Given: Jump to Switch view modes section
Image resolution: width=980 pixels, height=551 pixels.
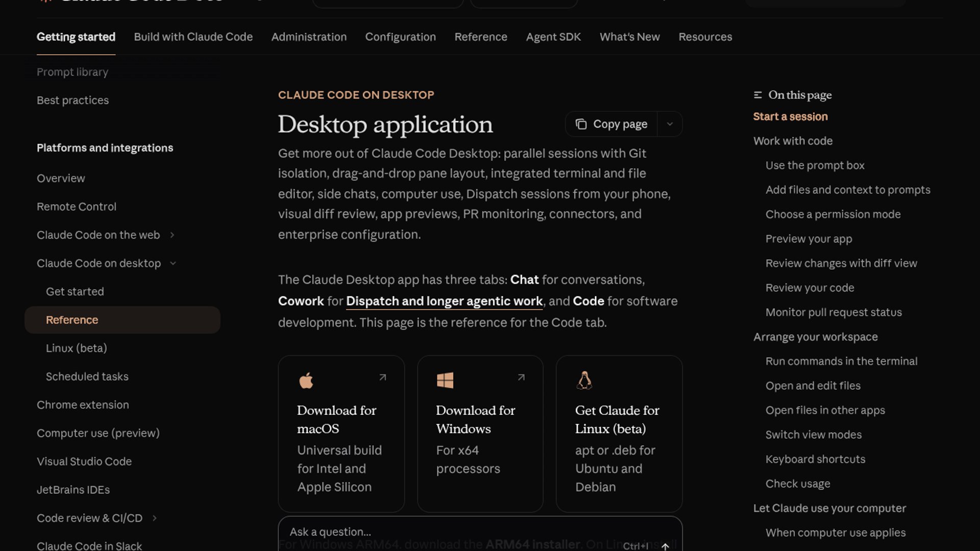Looking at the screenshot, I should point(814,435).
